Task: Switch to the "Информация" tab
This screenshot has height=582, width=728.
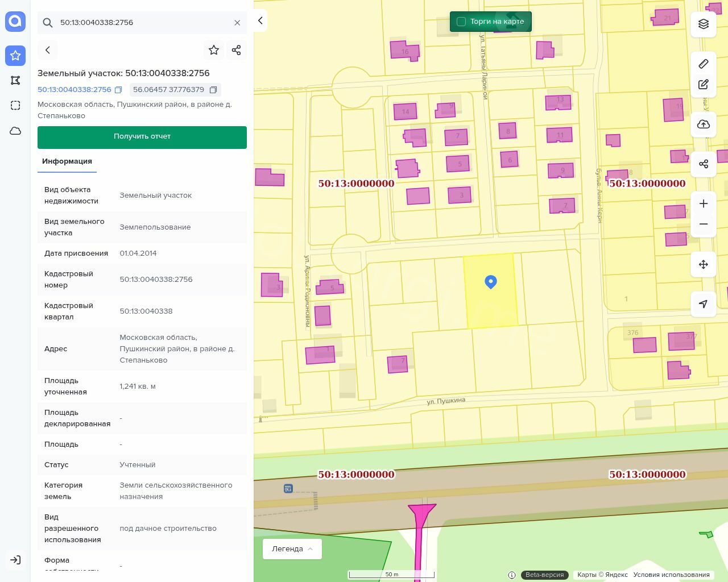Action: click(x=67, y=161)
